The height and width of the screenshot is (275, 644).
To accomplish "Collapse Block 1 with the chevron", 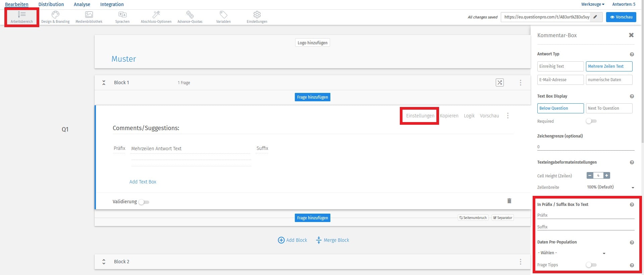I will (104, 82).
